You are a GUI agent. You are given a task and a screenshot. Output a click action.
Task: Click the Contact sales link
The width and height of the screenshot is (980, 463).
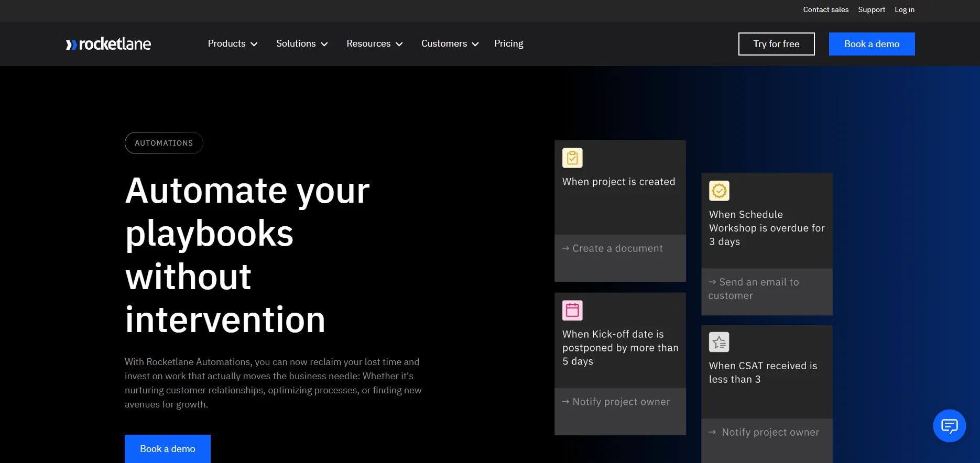825,10
